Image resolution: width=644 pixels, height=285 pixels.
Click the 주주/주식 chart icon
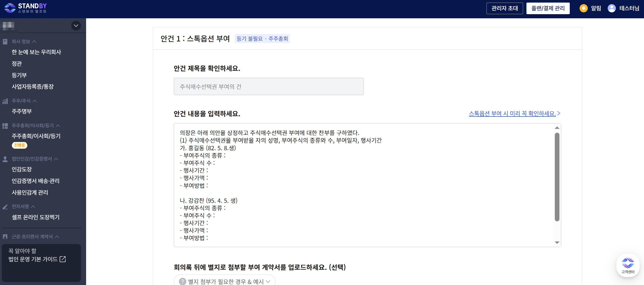[x=5, y=101]
